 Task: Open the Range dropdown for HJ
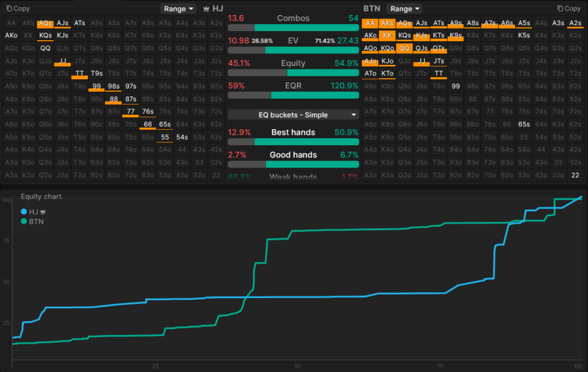[x=178, y=9]
